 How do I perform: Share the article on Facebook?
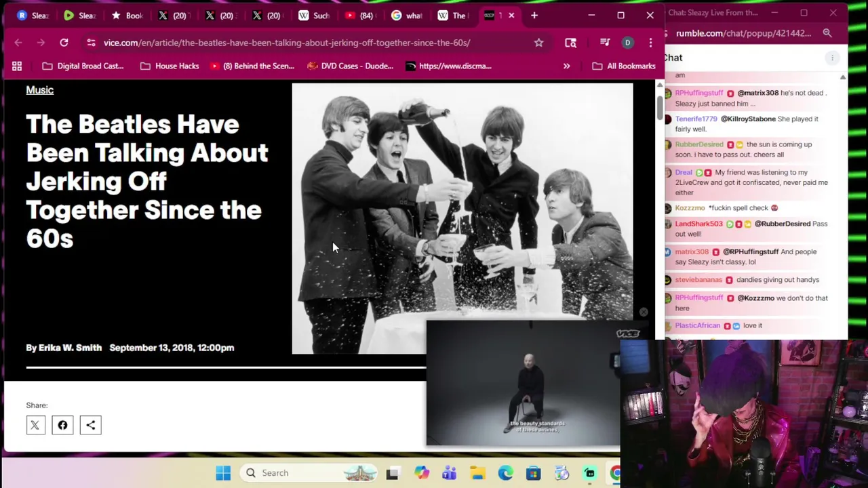coord(62,425)
